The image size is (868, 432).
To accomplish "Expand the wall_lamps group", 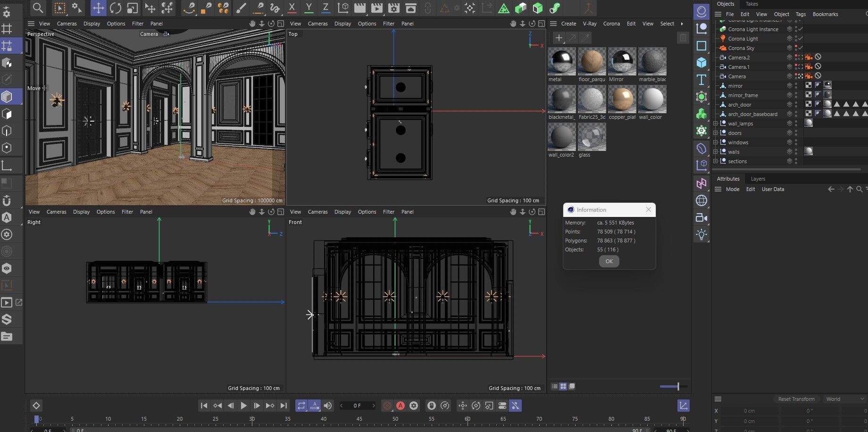I will (716, 124).
